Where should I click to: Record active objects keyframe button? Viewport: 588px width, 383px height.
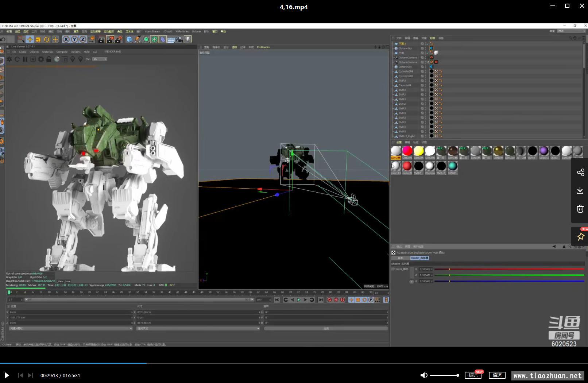[x=330, y=300]
